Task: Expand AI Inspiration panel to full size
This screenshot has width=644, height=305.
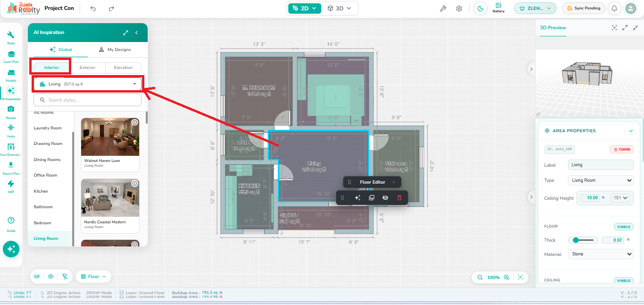Action: (x=125, y=33)
